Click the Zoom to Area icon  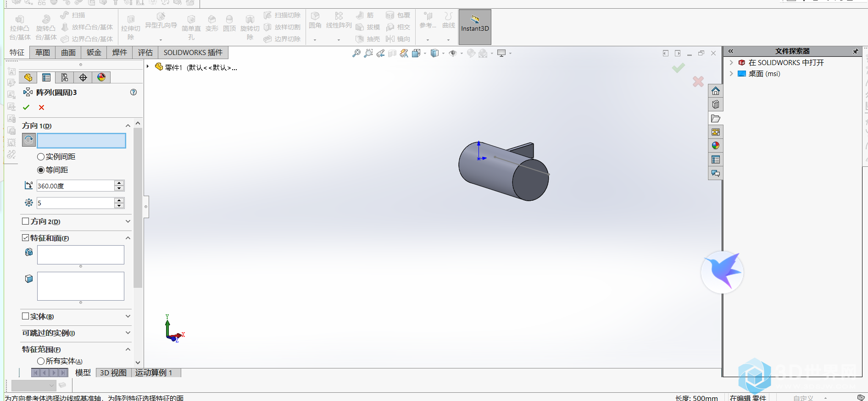pyautogui.click(x=368, y=54)
